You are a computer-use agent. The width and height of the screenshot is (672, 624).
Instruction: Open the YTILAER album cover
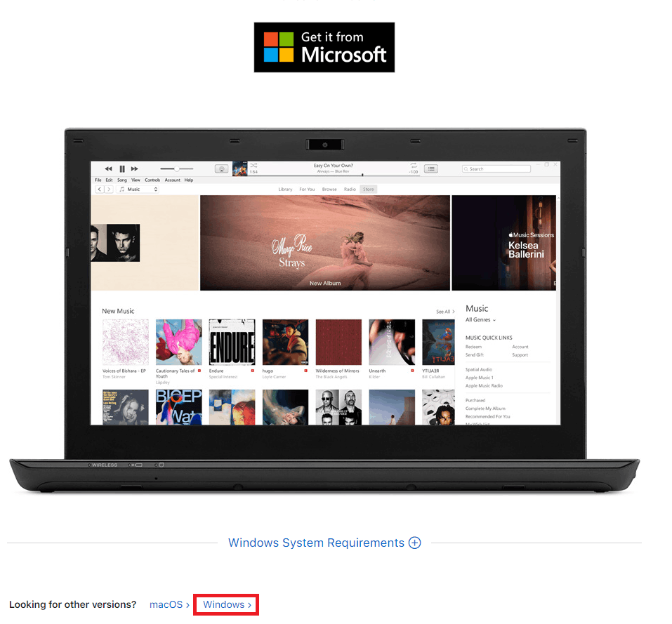(438, 343)
